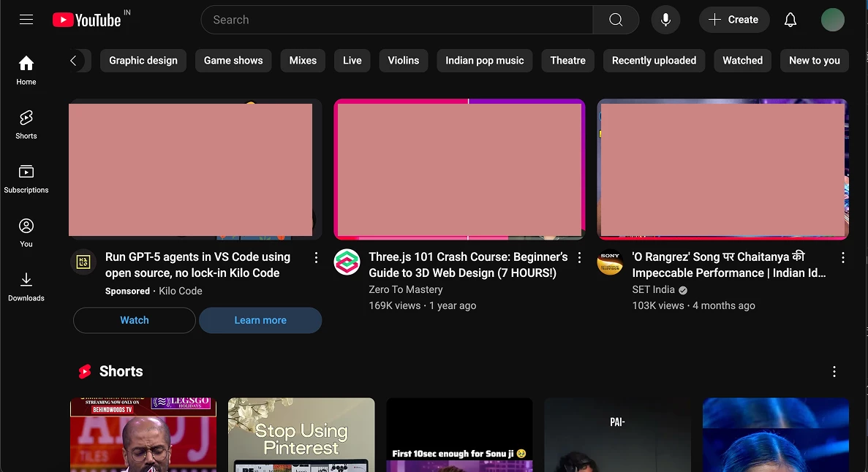The height and width of the screenshot is (472, 868).
Task: Open Shorts from the sidebar
Action: [x=26, y=124]
